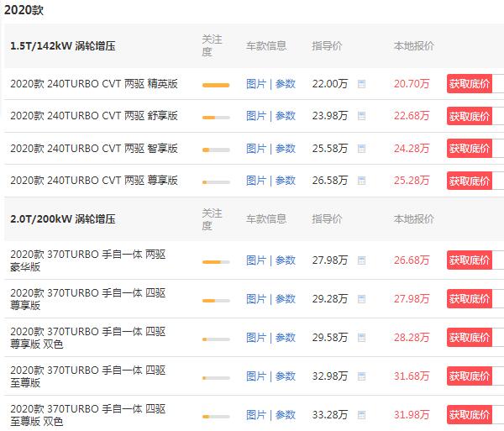Click the 2.0T/200kW 涡轮增压 section header
Image resolution: width=504 pixels, height=431 pixels.
63,218
